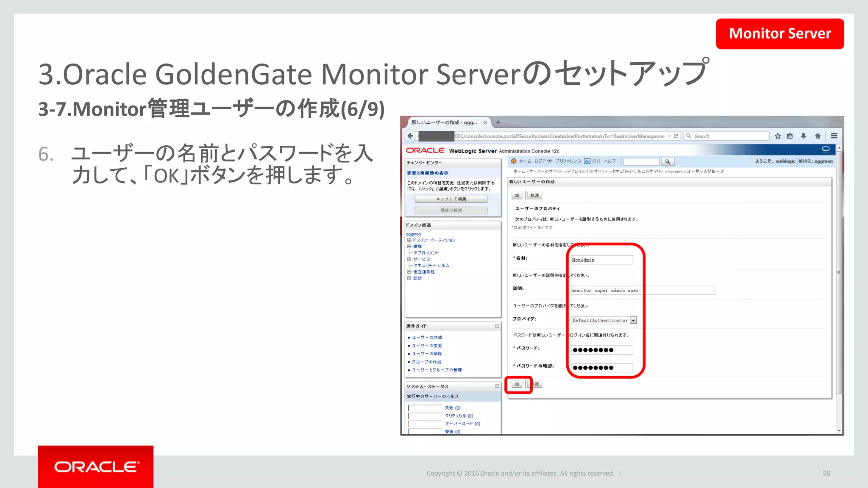Image resolution: width=868 pixels, height=488 pixels.
Task: Go to the browser home icon
Action: click(x=818, y=136)
